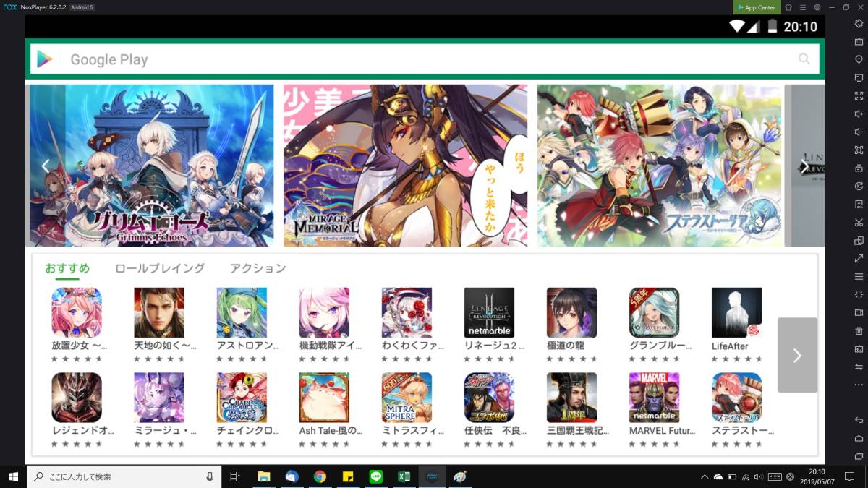Open 機動戦隊アイ app icon
Viewport: 868px width, 488px height.
pos(324,312)
